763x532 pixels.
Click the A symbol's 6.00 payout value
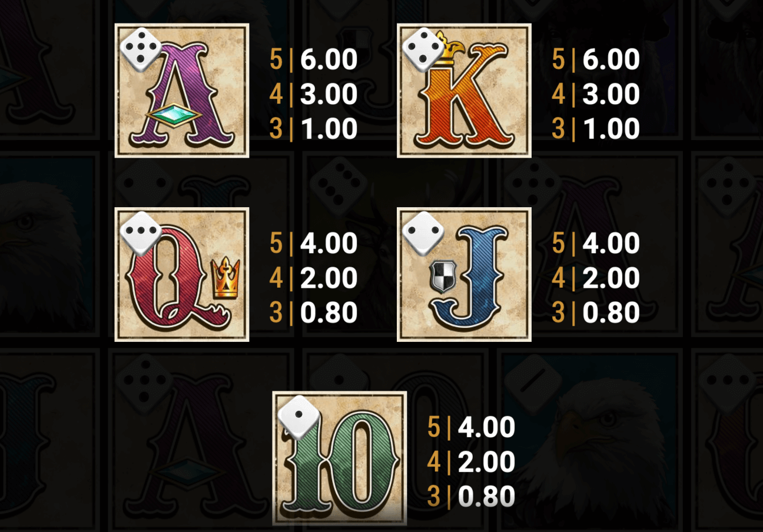tap(329, 59)
